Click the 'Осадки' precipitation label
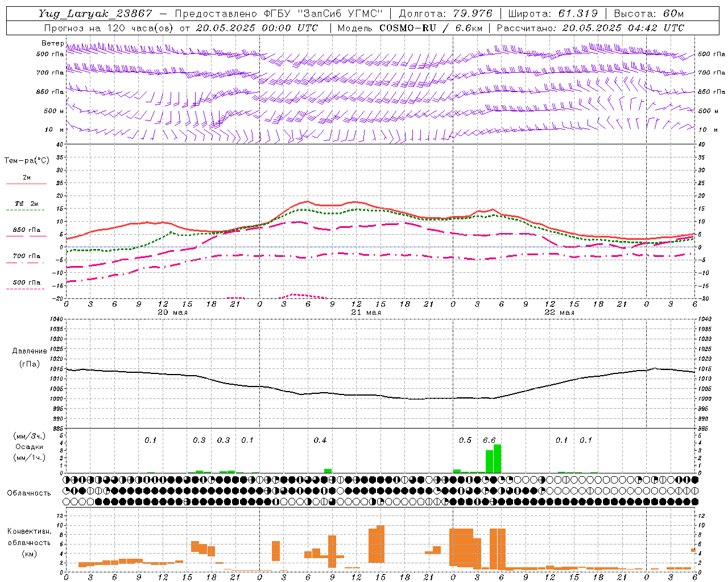Viewport: 728px width, 582px height. (29, 447)
